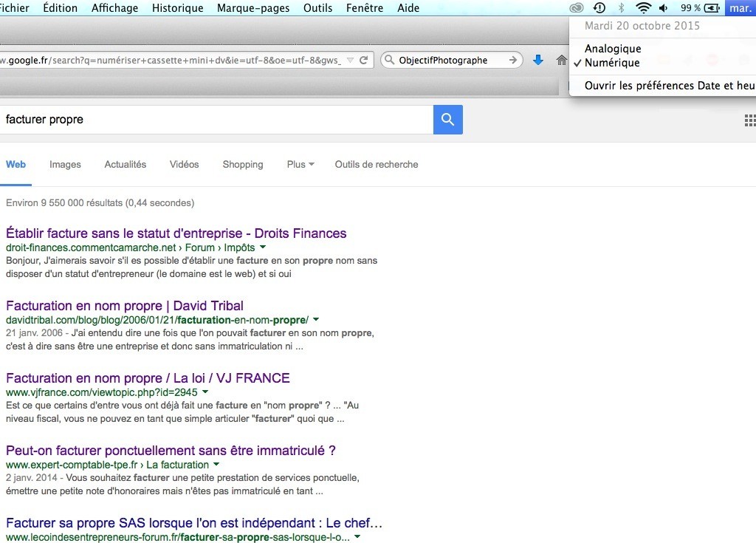This screenshot has height=543, width=756.
Task: Switch to the Shopping results tab
Action: click(242, 165)
